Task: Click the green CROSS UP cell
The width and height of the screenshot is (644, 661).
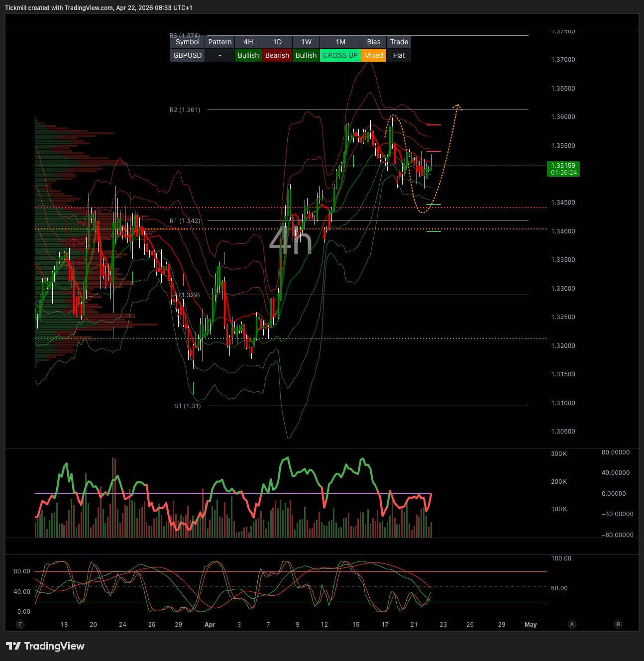Action: 340,55
